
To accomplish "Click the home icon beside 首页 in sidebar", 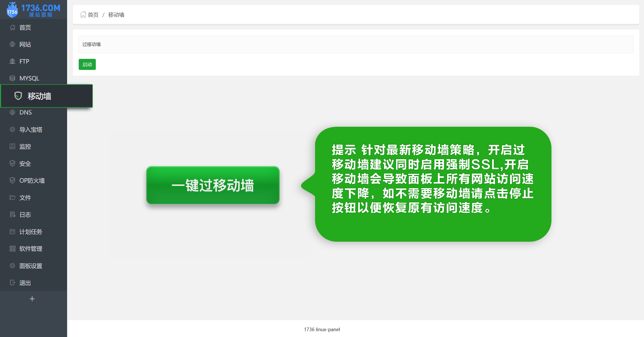I will 12,27.
